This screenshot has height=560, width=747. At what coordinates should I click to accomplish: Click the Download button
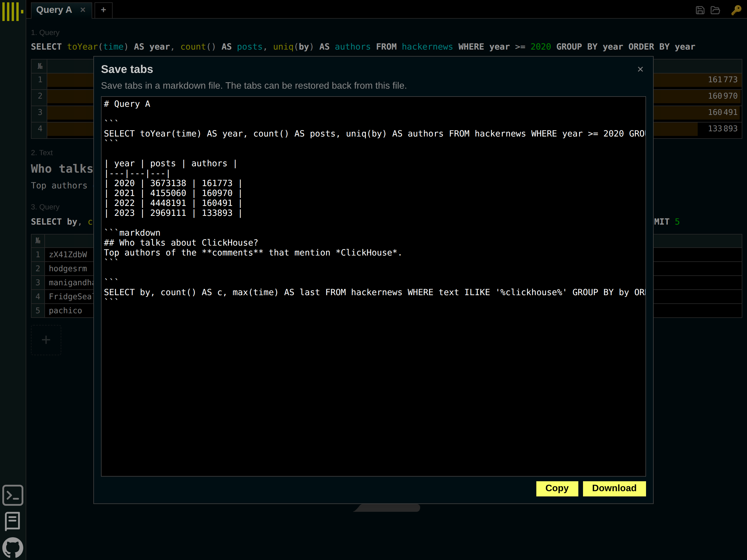[614, 489]
